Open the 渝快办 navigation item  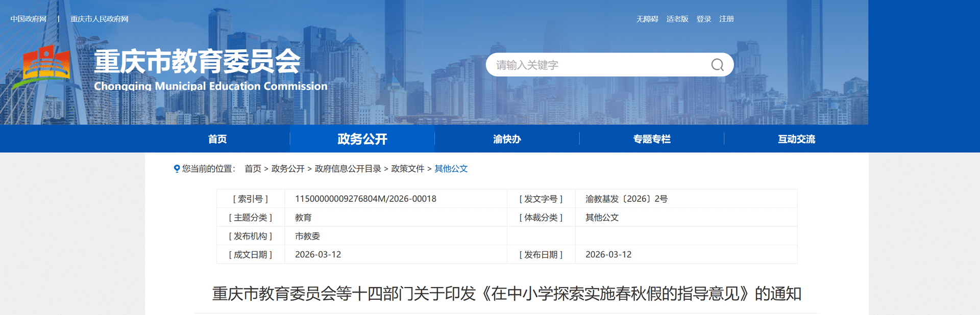(x=507, y=139)
